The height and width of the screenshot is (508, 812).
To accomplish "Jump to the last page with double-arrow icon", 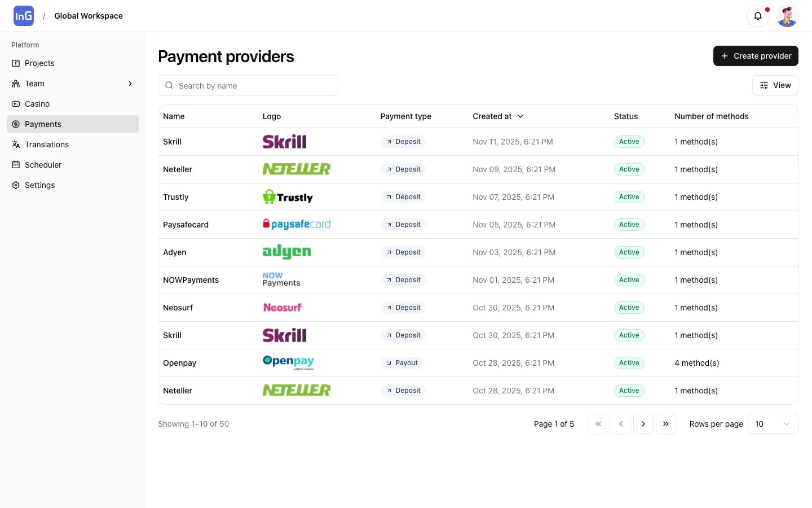I will click(x=666, y=424).
